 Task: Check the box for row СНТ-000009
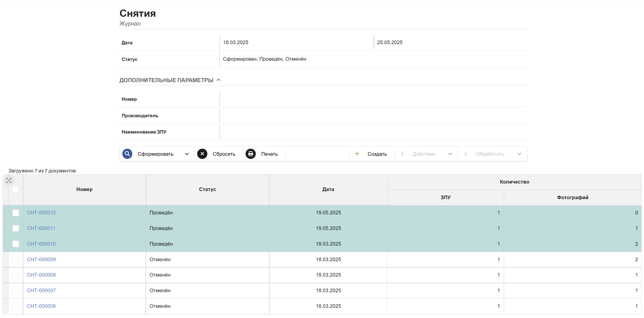click(16, 259)
